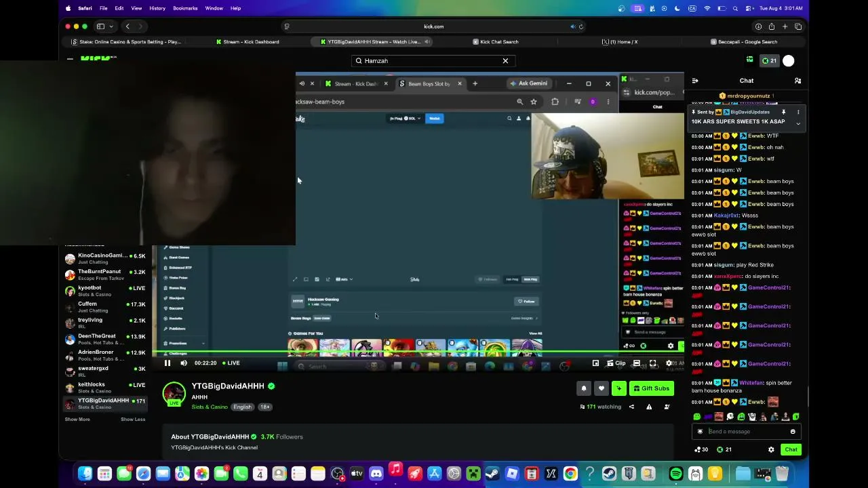
Task: Toggle the Safari sidebar button
Action: (x=100, y=26)
